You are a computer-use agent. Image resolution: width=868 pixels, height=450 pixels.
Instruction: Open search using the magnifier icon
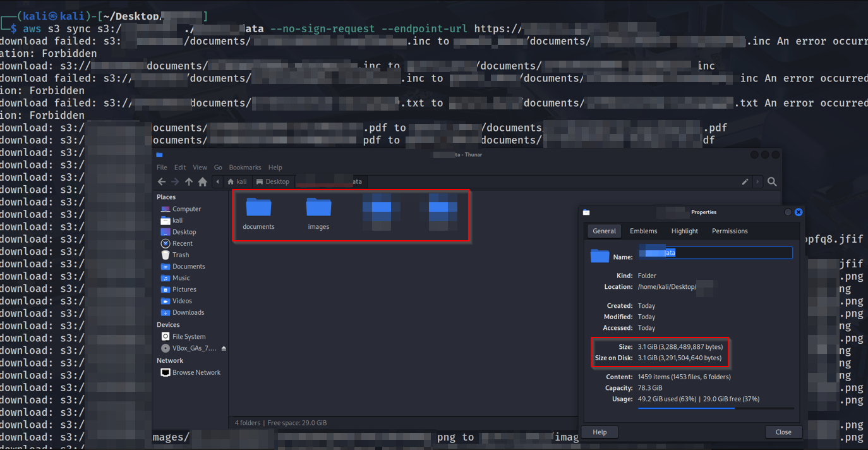772,182
